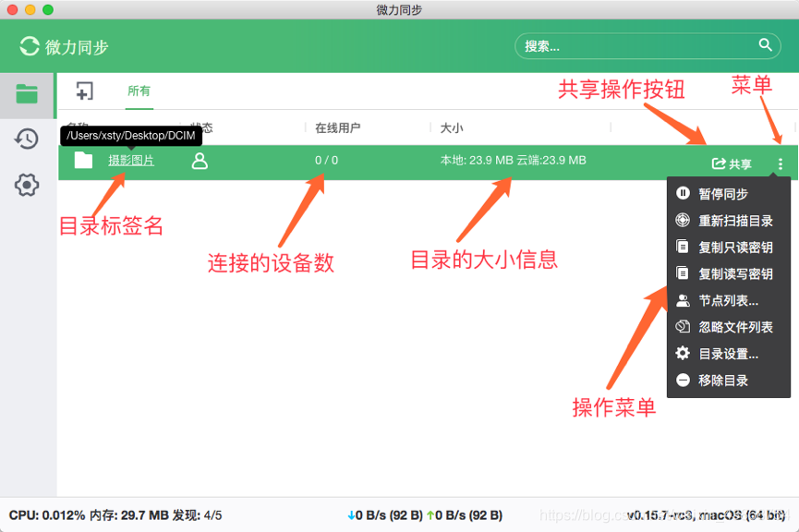Screen dimensions: 799x532
Task: Choose 复制读写密钥 menu entry
Action: click(x=729, y=273)
